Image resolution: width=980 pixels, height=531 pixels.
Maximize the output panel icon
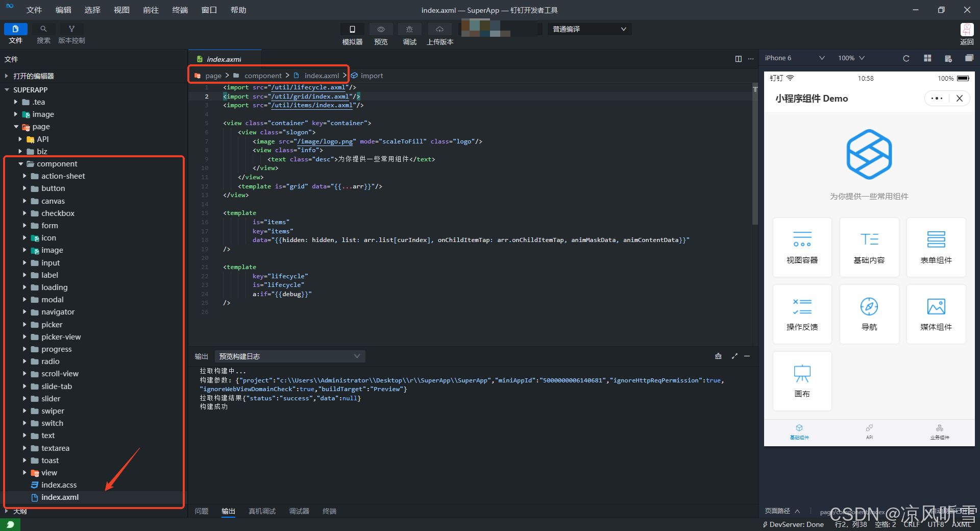tap(734, 356)
